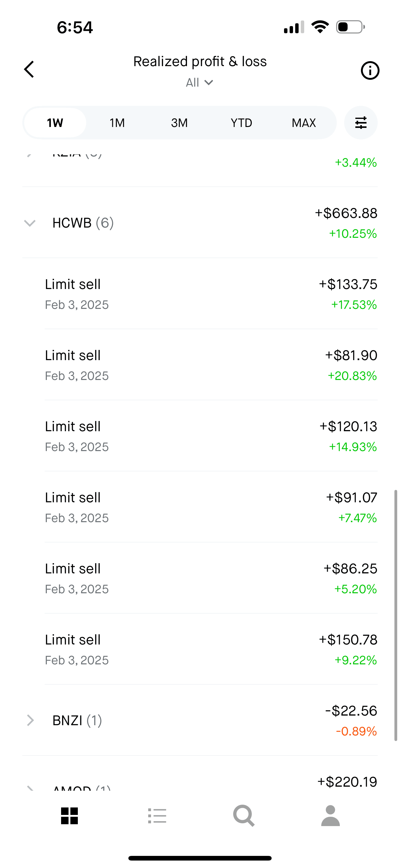Switch to the 1M time range
This screenshot has width=400, height=868.
tap(117, 123)
